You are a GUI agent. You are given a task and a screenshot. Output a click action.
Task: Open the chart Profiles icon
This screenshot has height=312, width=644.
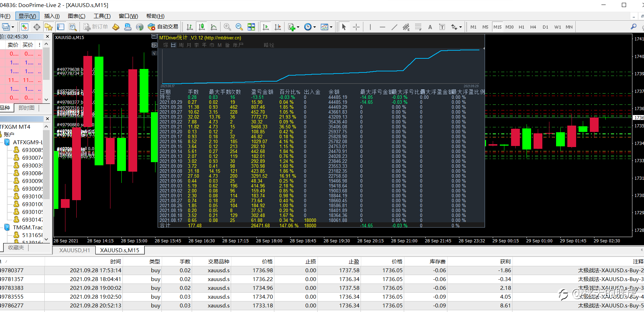coord(6,27)
